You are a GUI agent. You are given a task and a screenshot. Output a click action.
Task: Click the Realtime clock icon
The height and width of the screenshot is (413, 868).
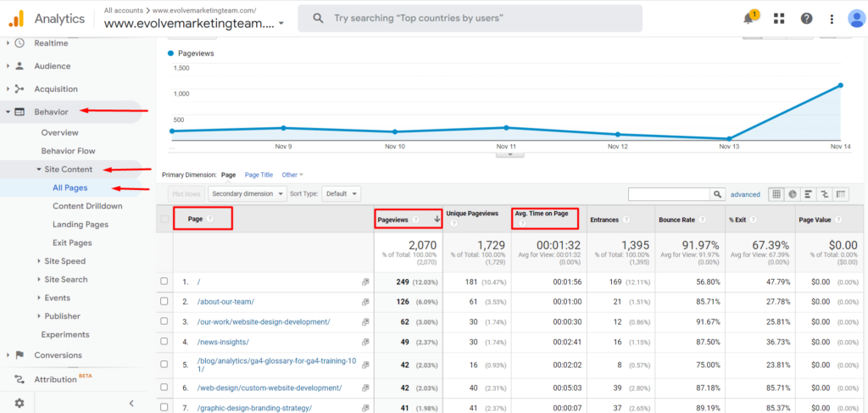(19, 42)
